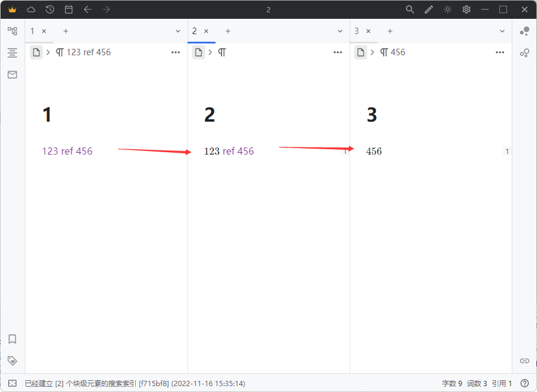Click document icon in pane 1 breadcrumb
This screenshot has height=392, width=537.
(x=36, y=52)
